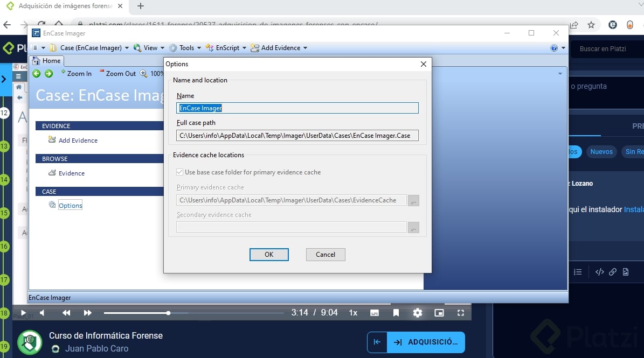Click the Buscar en Platzi search box
Image resolution: width=644 pixels, height=358 pixels.
click(608, 49)
